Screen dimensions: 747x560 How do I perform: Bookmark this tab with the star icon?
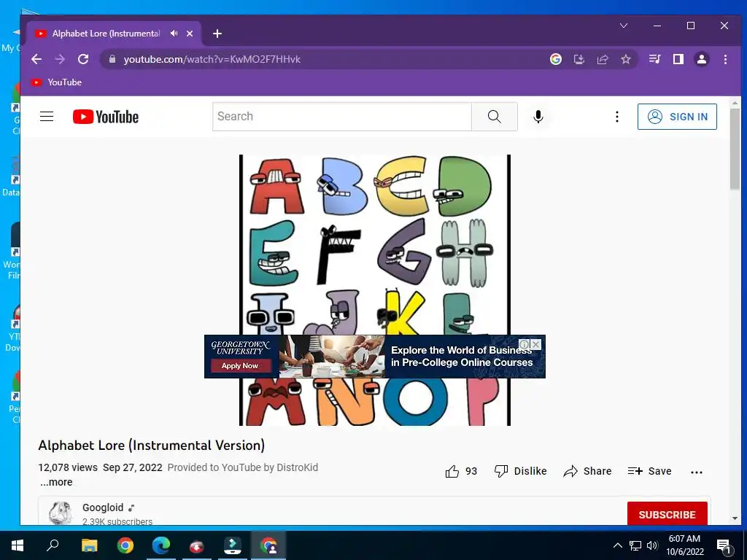coord(625,59)
